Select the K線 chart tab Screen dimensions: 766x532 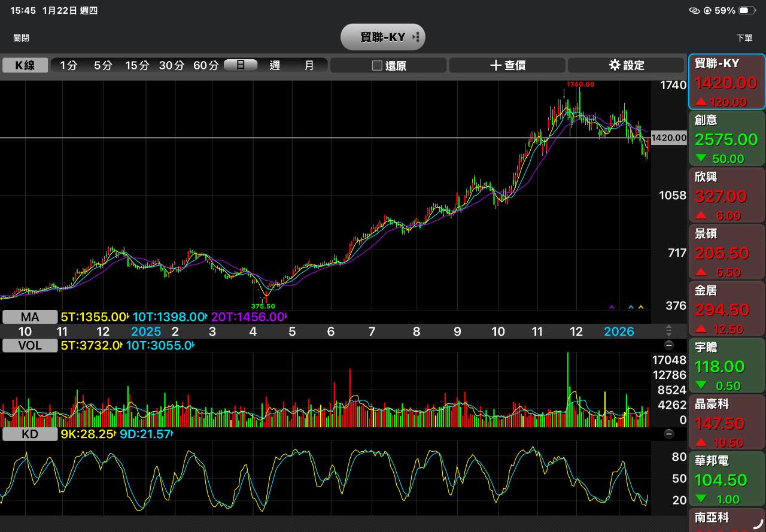point(25,65)
